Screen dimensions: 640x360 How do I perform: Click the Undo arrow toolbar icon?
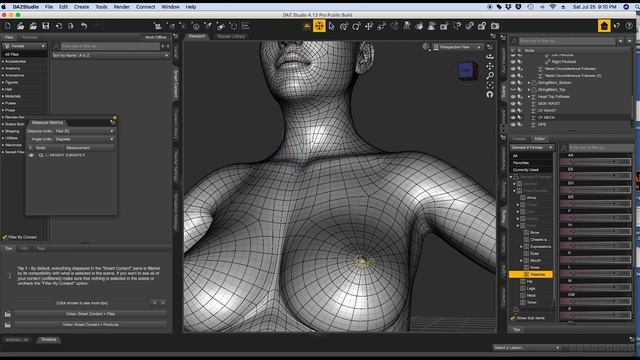[x=84, y=26]
